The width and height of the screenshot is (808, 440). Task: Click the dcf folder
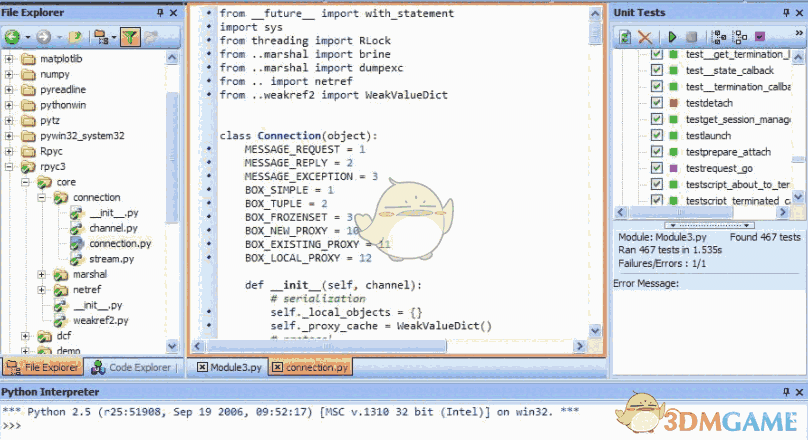click(64, 336)
